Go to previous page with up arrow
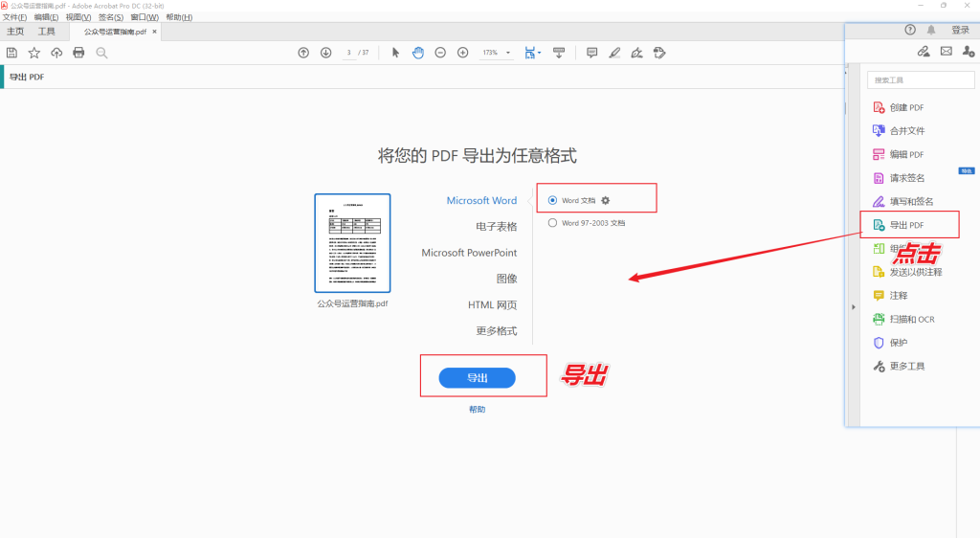The height and width of the screenshot is (538, 980). point(303,53)
